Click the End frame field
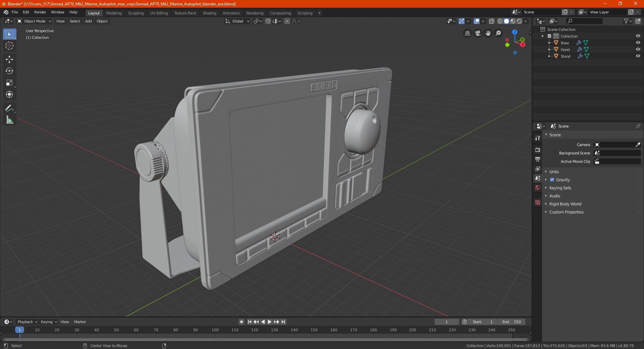The height and width of the screenshot is (349, 644). pyautogui.click(x=512, y=322)
